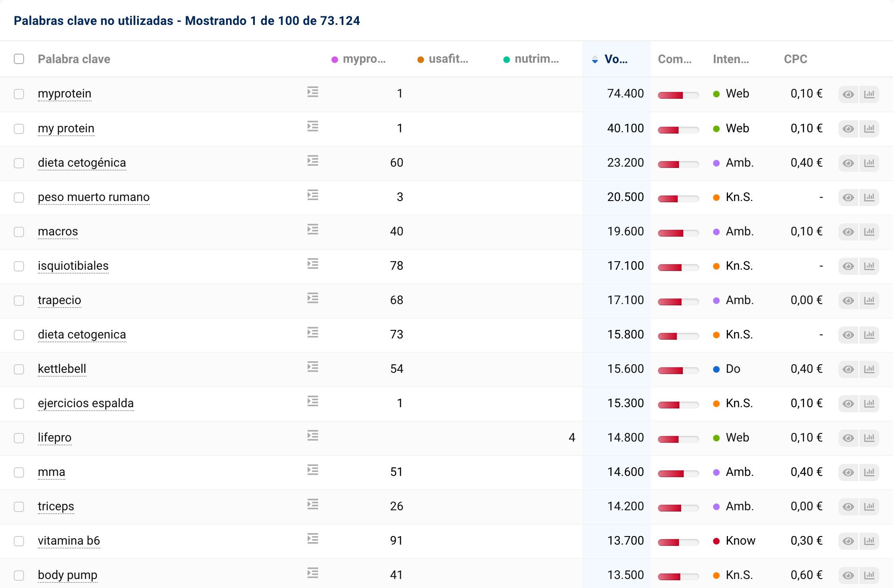893x588 pixels.
Task: Expand row details for my protein
Action: tap(313, 127)
